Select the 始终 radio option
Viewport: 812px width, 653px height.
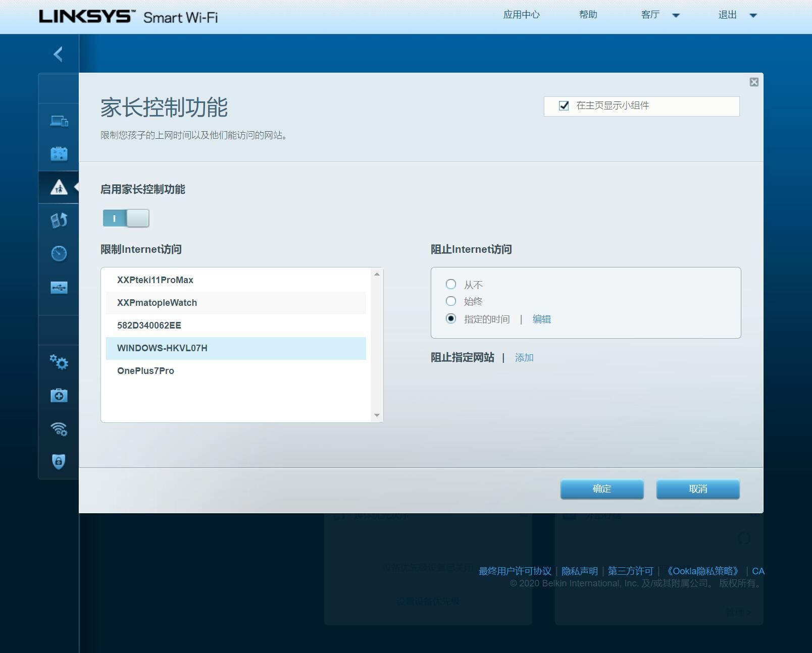[x=451, y=301]
